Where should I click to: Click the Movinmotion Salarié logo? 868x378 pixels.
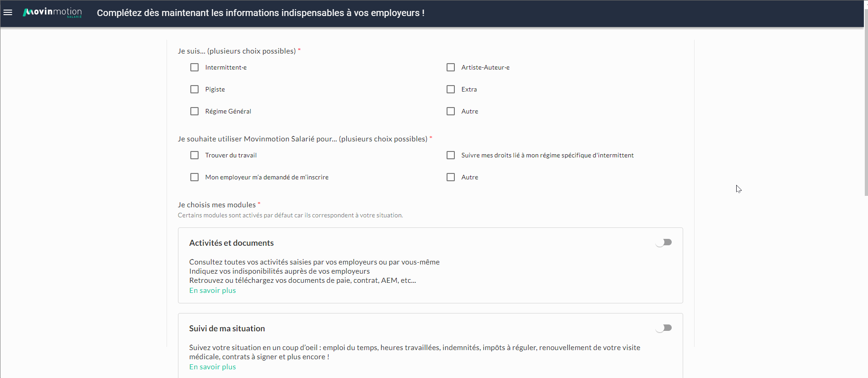pos(53,12)
